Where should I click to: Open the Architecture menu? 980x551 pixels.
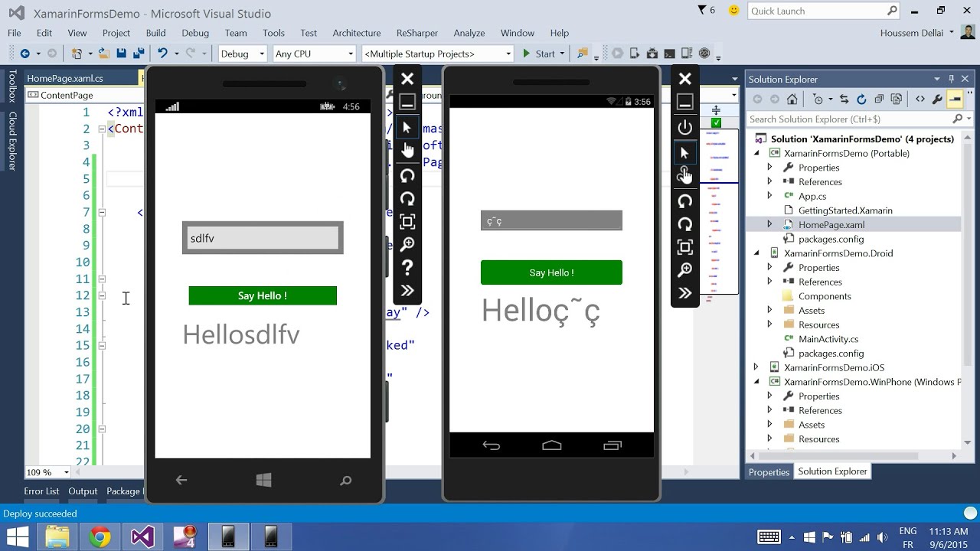[357, 33]
